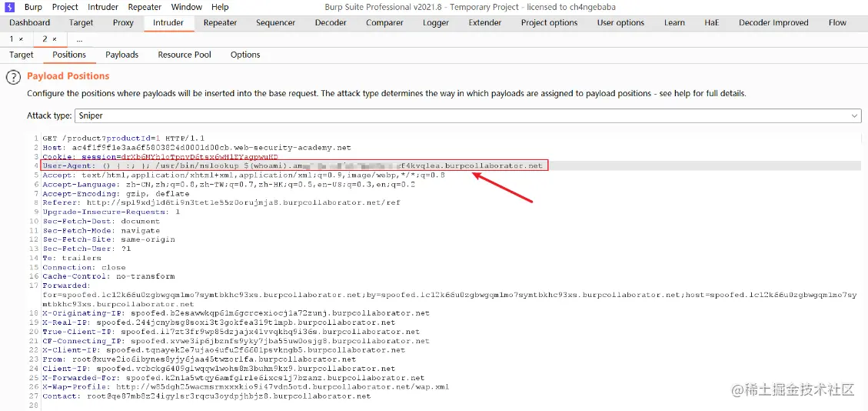Select Intruder attack tab 2
This screenshot has width=868, height=411.
[x=45, y=39]
